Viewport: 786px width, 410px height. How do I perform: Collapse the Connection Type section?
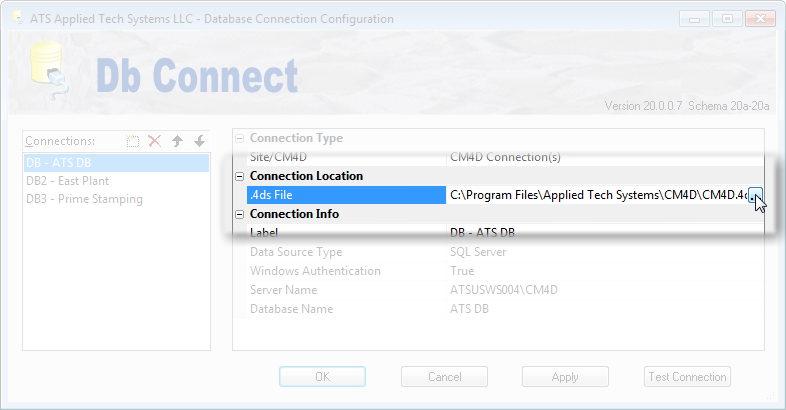click(240, 138)
